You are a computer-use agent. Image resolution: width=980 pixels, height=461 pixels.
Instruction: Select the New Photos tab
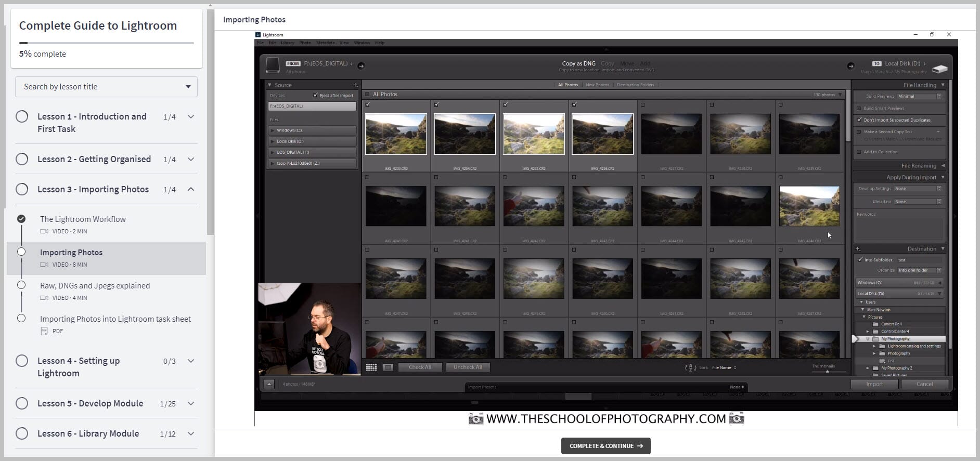(x=597, y=85)
